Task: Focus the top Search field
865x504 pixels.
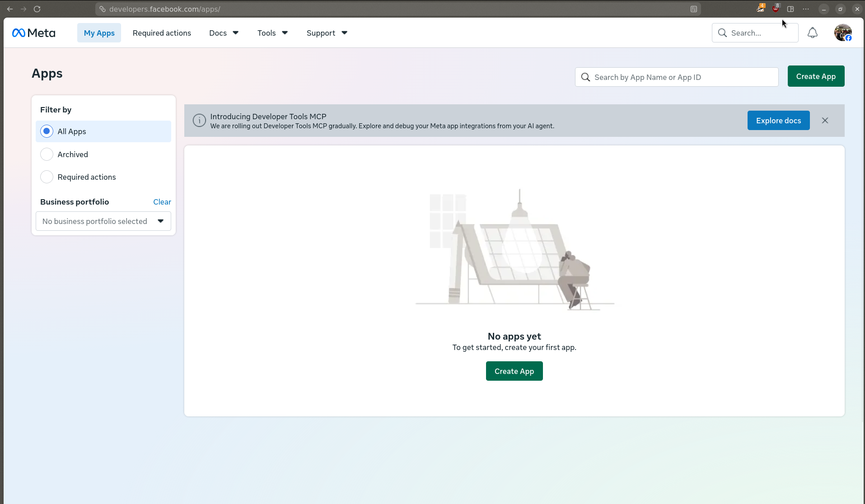Action: [755, 33]
